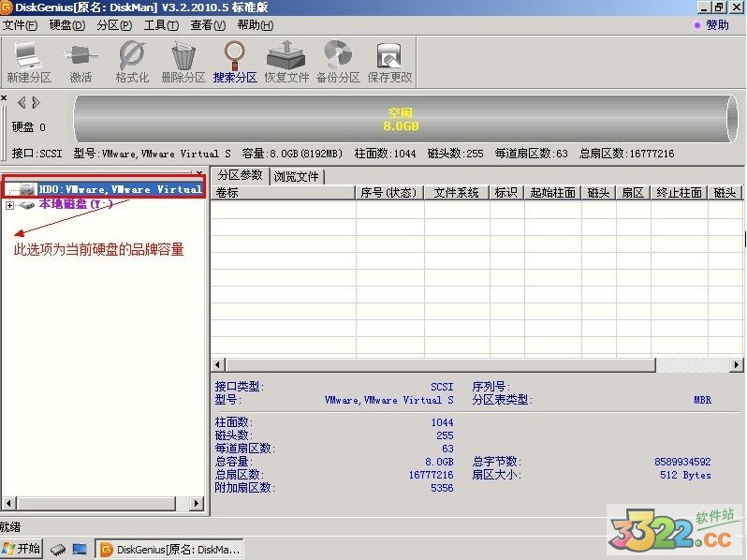Screen dimensions: 747x560
Task: Click the DiskGenius title bar app icon
Action: (x=7, y=7)
